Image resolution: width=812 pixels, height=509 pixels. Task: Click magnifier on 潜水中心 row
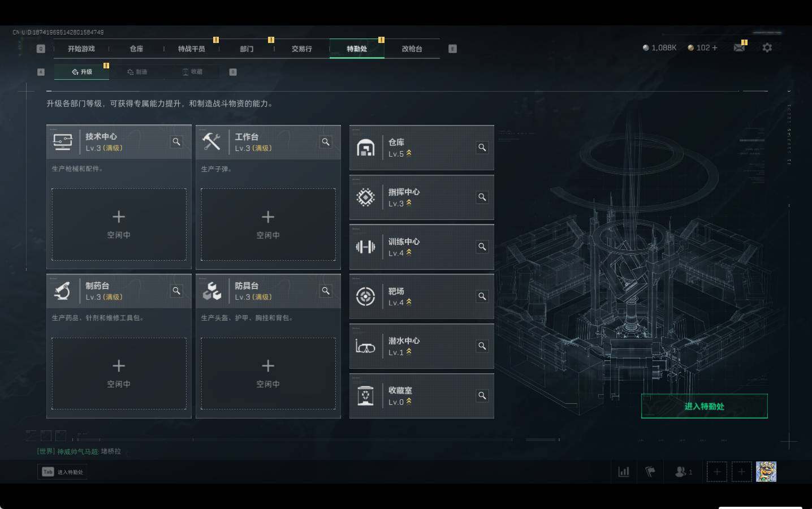482,346
